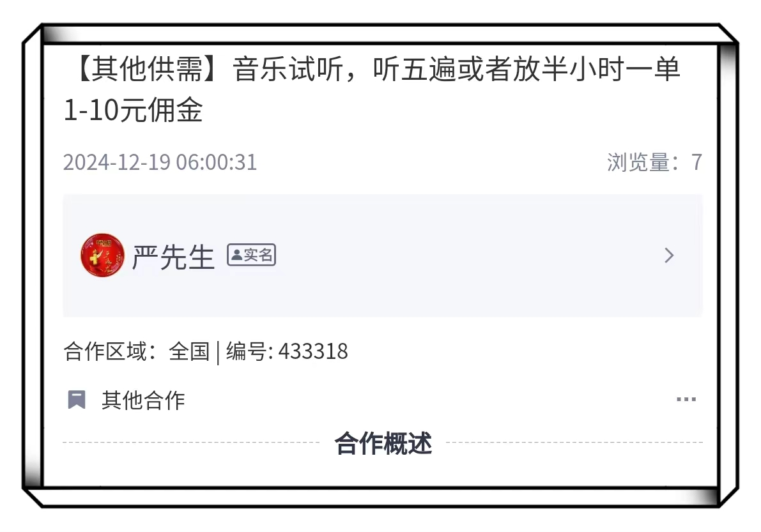761x532 pixels.
Task: Click the bookmark icon beside 其他合作
Action: [x=76, y=400]
